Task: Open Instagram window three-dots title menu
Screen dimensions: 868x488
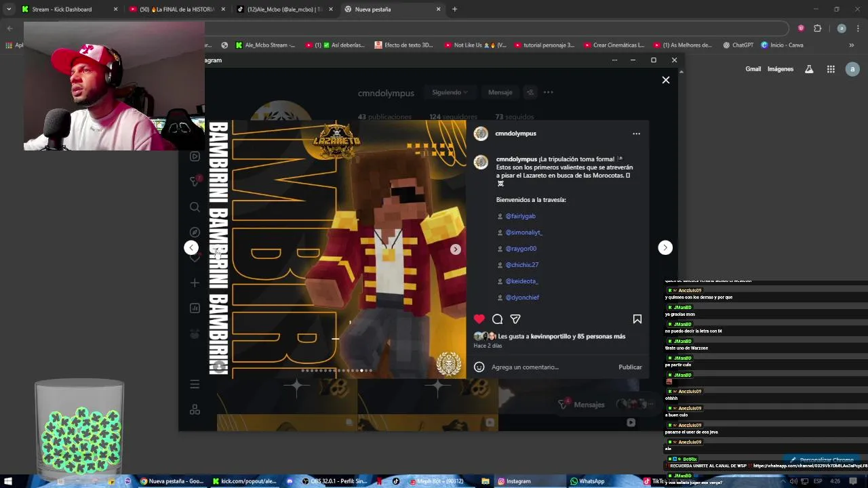Action: tap(614, 60)
